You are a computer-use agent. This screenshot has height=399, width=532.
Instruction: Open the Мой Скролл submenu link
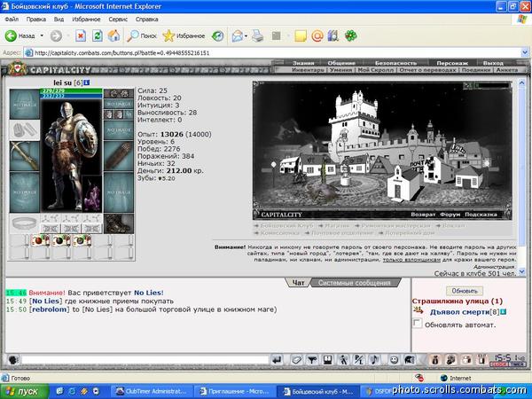[376, 69]
